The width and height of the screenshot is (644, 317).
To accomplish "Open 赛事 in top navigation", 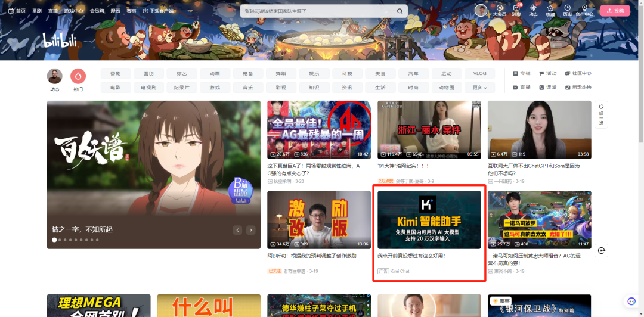I will coord(131,11).
